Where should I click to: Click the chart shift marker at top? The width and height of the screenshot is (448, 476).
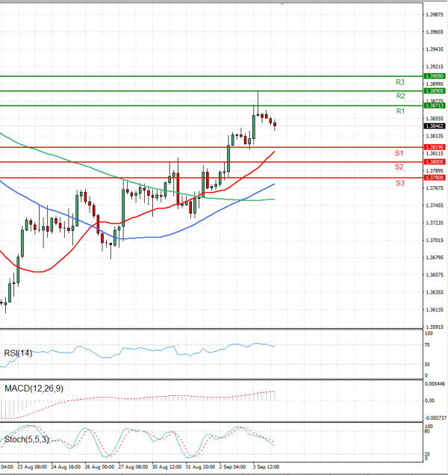coord(282,4)
